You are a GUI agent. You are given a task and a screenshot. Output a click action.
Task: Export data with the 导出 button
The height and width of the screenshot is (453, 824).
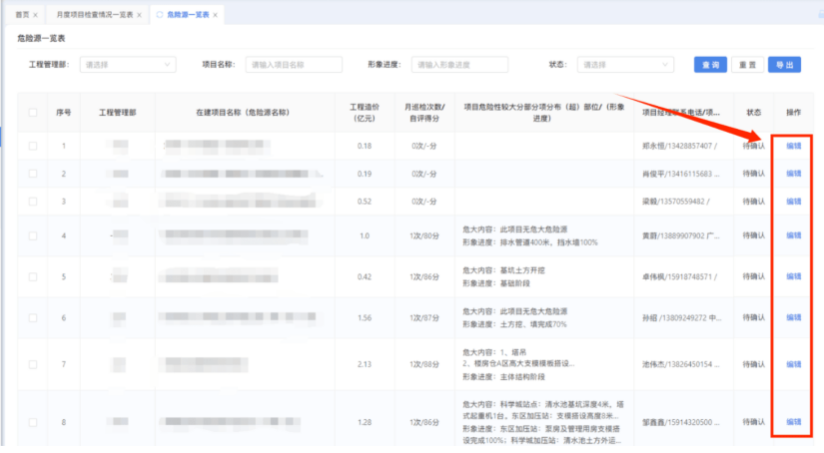[x=784, y=65]
